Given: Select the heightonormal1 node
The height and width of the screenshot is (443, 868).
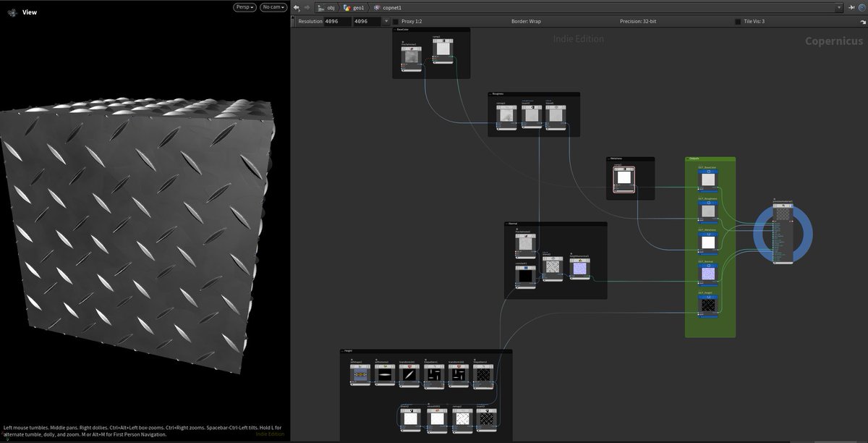Looking at the screenshot, I should click(x=579, y=268).
